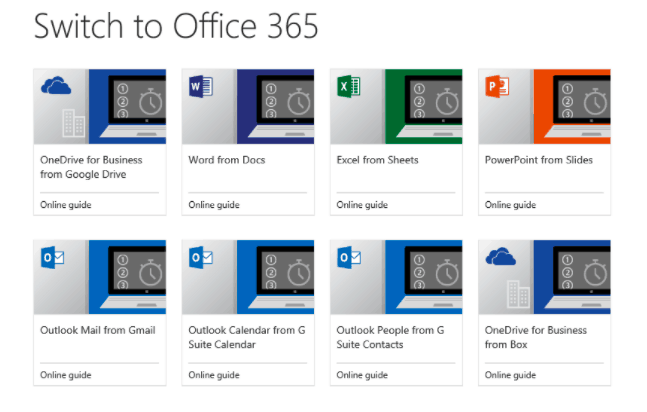
Task: Click the Word icon on Word from Docs card
Action: [201, 86]
